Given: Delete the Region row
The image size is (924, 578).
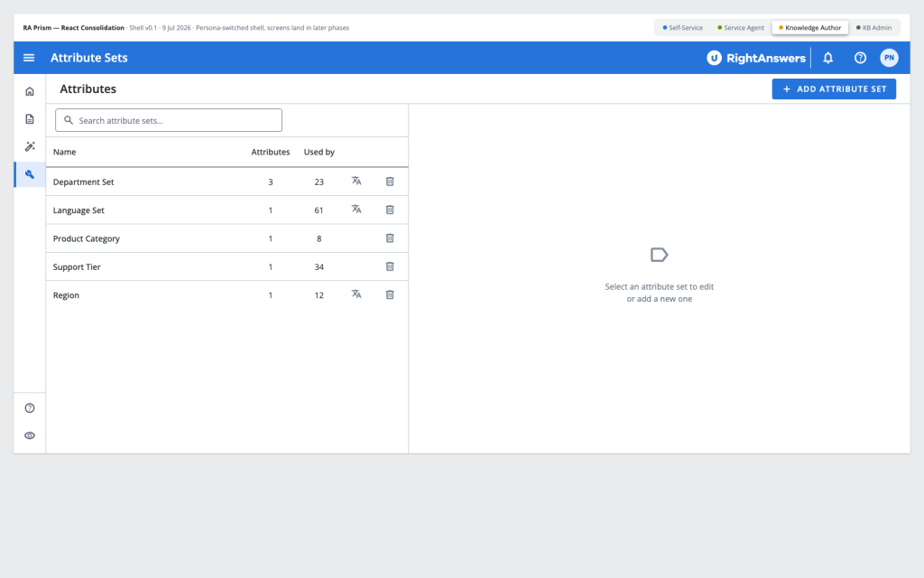Looking at the screenshot, I should pyautogui.click(x=390, y=295).
